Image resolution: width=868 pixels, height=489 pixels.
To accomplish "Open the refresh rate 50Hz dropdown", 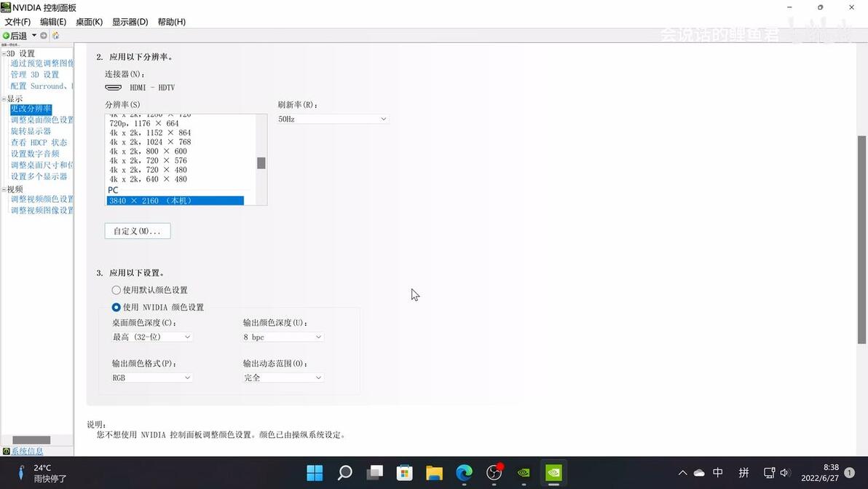I will pos(332,119).
